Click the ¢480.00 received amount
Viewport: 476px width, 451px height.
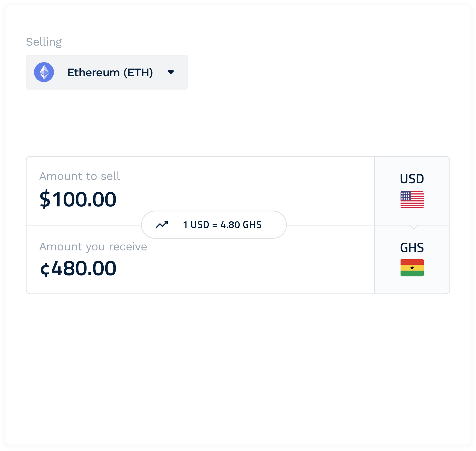coord(78,268)
